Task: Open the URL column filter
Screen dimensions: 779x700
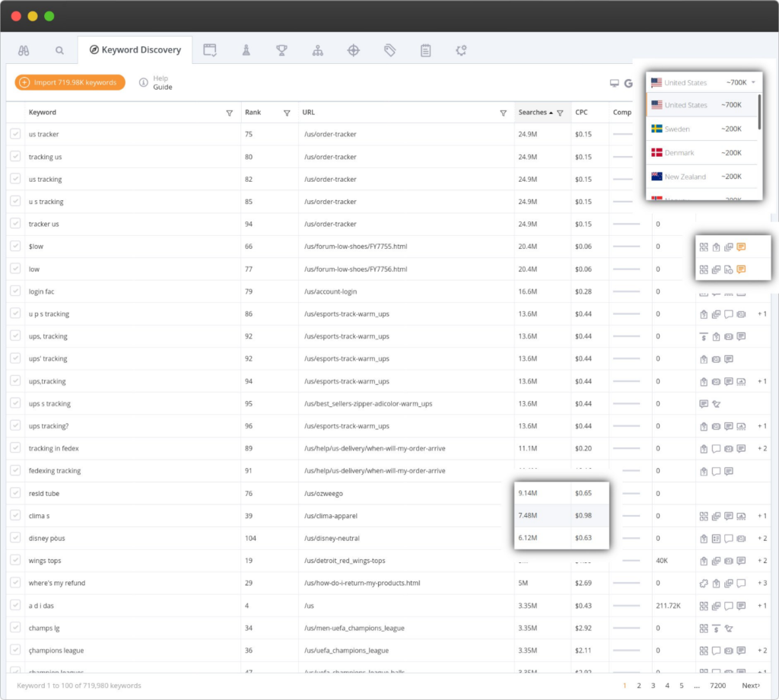Action: [x=503, y=113]
